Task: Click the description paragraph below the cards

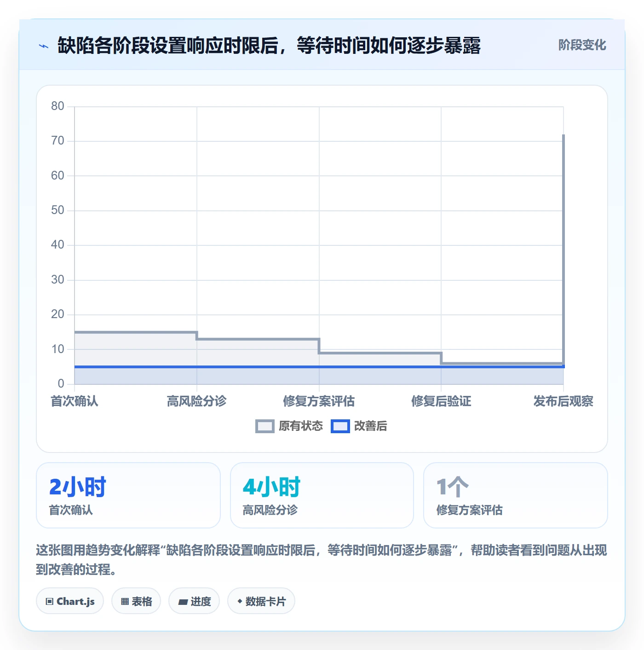Action: [322, 560]
